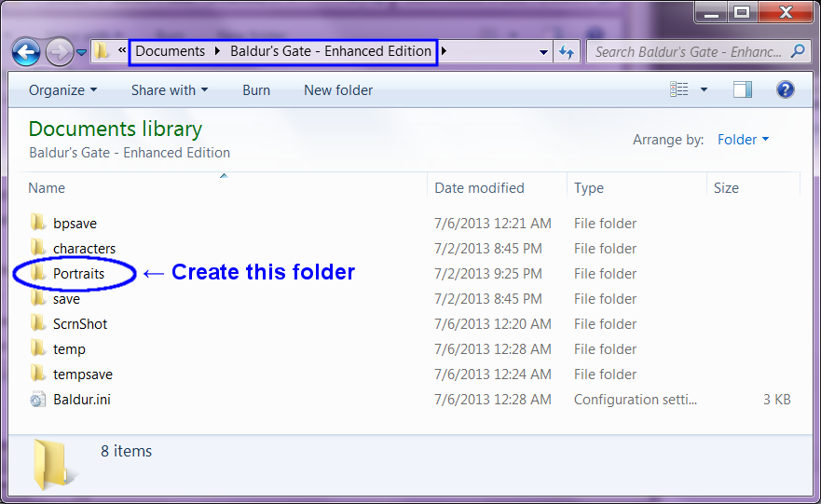
Task: Click the 8 items status text
Action: 126,451
